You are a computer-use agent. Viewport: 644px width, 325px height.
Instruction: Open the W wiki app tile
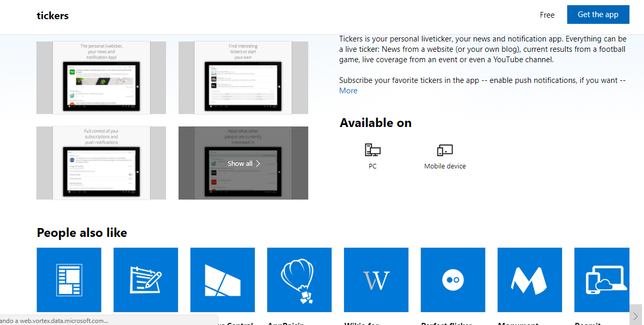[376, 280]
